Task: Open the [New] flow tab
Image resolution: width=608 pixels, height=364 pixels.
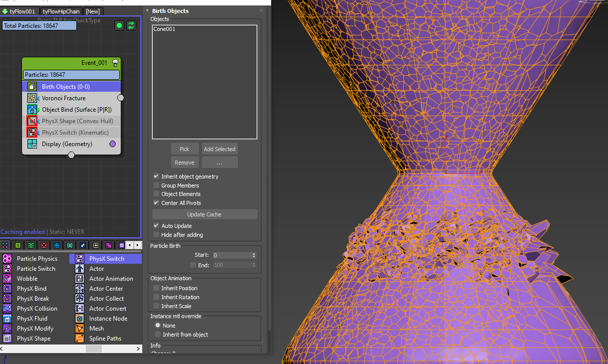Action: (x=93, y=11)
